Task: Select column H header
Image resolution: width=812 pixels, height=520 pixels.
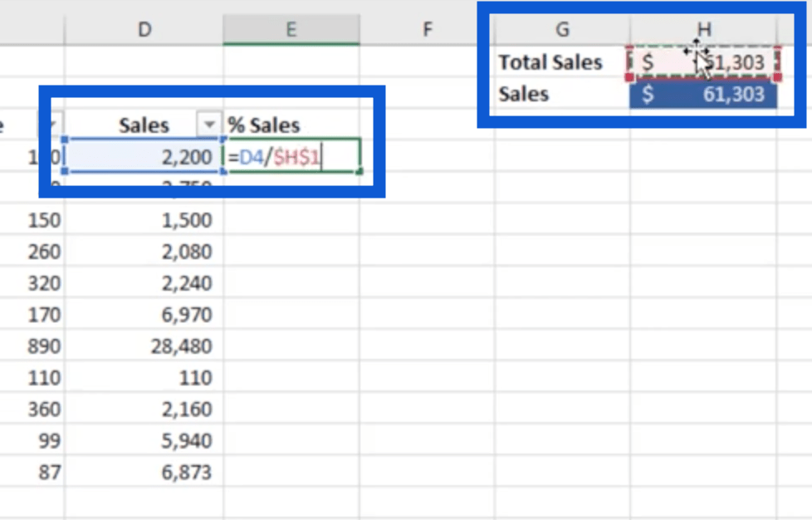Action: click(x=704, y=30)
